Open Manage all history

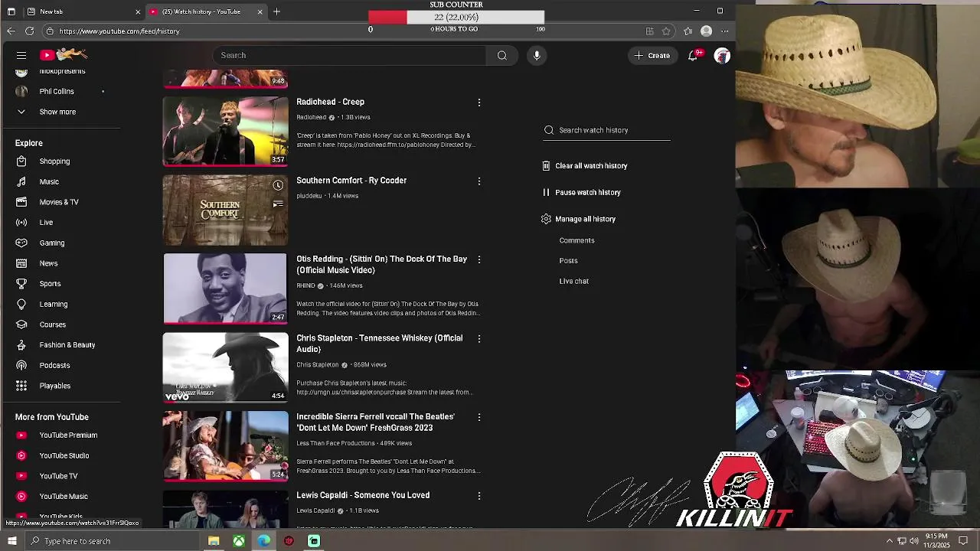point(578,219)
